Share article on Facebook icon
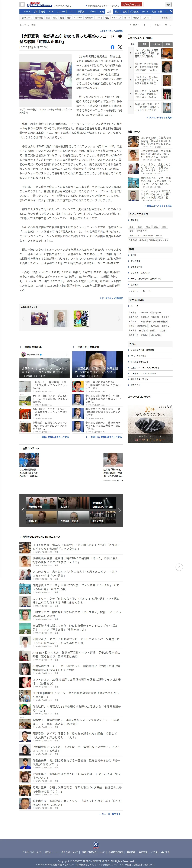192x868 pixels. tap(112, 47)
